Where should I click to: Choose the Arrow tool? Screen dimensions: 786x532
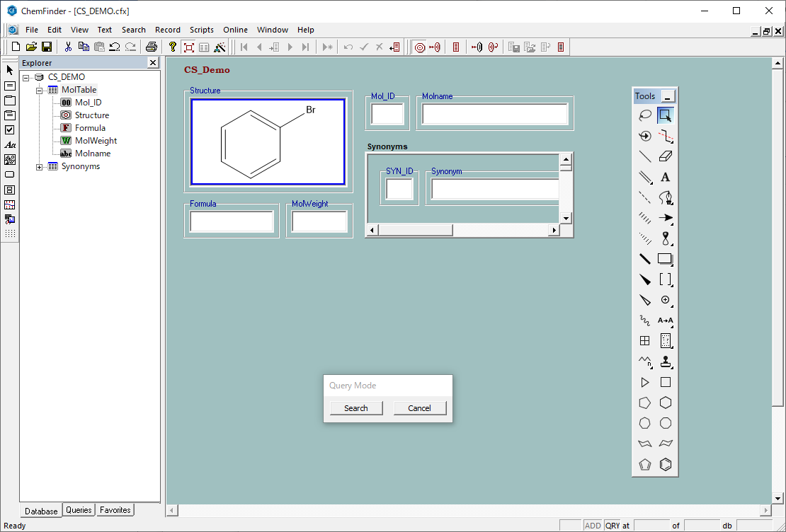pos(665,218)
